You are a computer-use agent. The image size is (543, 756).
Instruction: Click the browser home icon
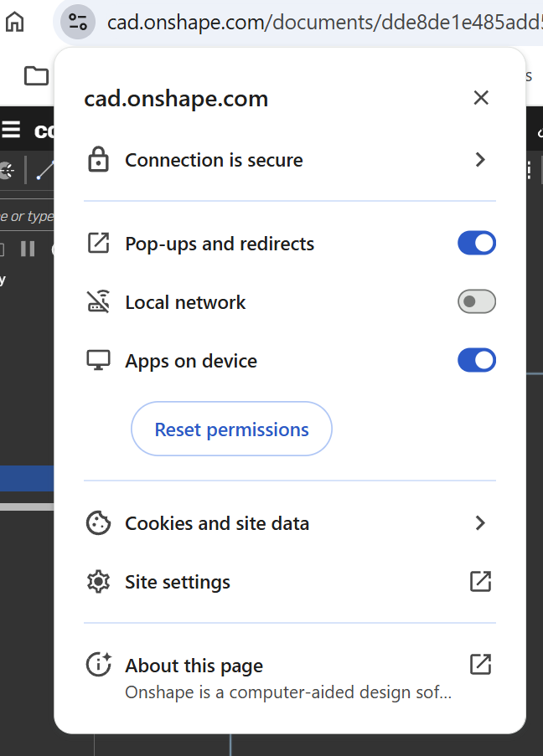15,22
